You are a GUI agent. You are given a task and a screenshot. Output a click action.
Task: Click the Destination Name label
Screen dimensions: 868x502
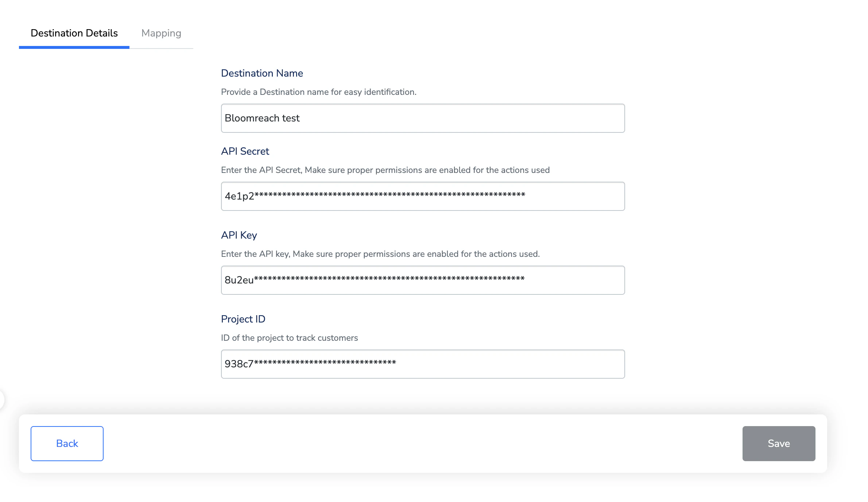tap(262, 73)
